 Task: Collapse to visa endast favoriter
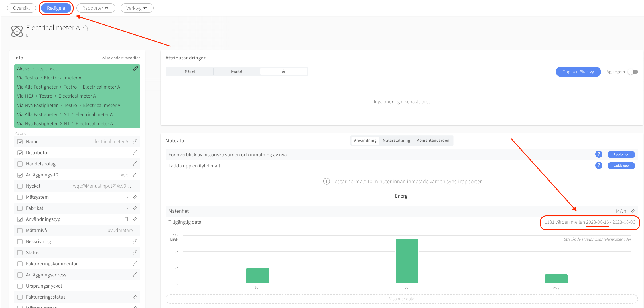click(x=120, y=58)
